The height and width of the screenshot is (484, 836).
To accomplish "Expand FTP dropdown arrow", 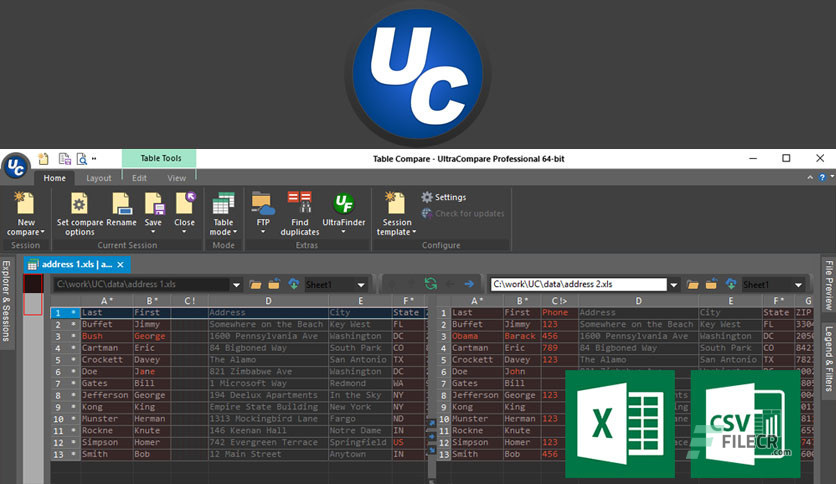I will pos(263,232).
